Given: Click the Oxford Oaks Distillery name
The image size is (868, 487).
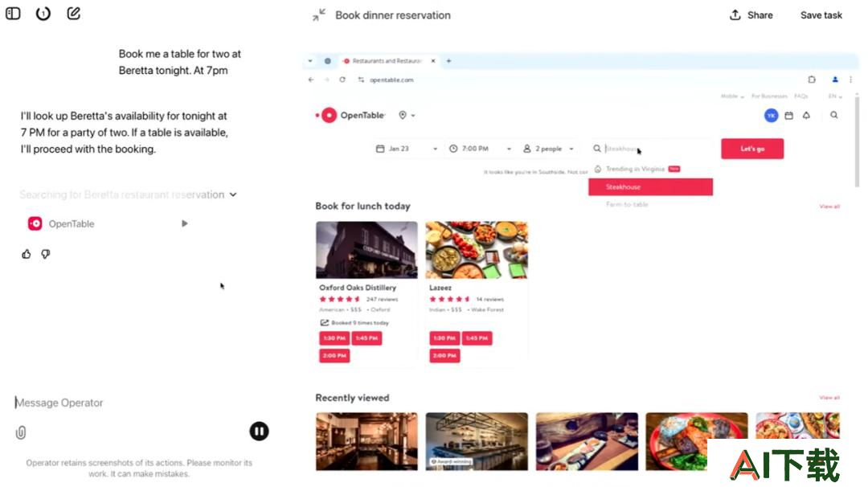Looking at the screenshot, I should pyautogui.click(x=358, y=288).
